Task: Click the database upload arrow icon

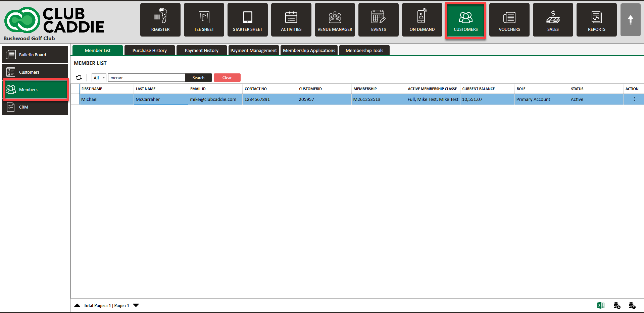Action: coord(632,305)
